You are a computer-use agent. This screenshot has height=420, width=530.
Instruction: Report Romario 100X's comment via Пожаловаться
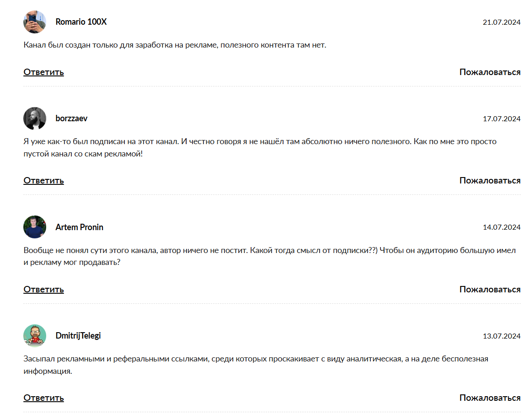(490, 72)
